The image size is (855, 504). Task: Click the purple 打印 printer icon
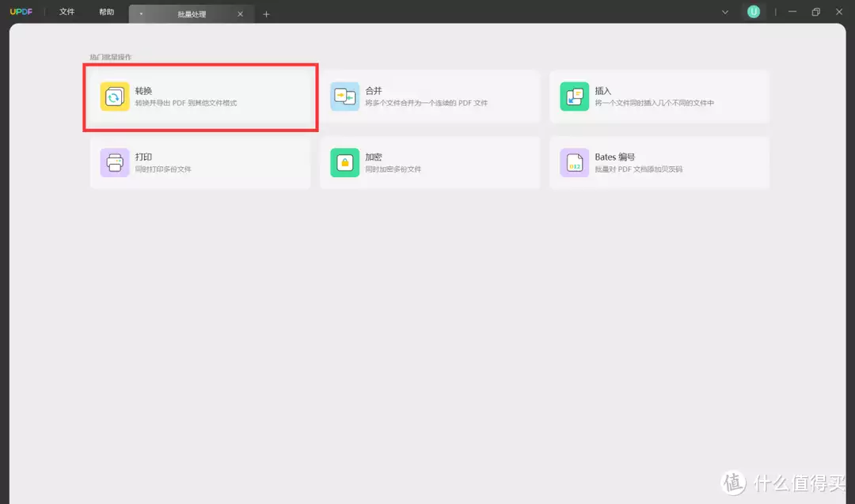coord(115,162)
